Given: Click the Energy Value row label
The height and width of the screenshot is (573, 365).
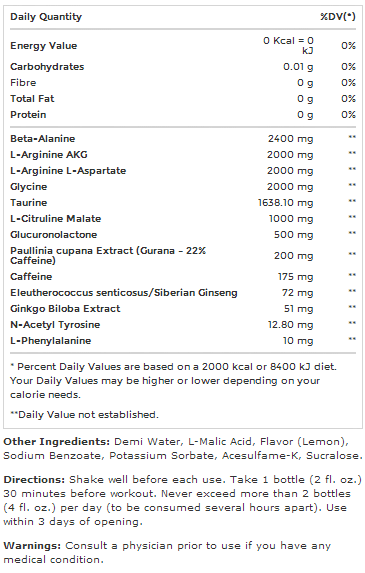Looking at the screenshot, I should coord(43,46).
